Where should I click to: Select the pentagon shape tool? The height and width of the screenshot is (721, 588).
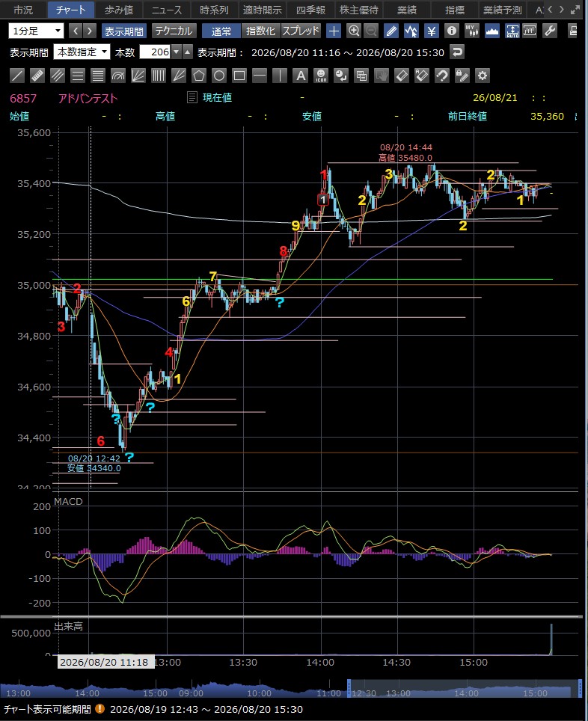click(199, 76)
